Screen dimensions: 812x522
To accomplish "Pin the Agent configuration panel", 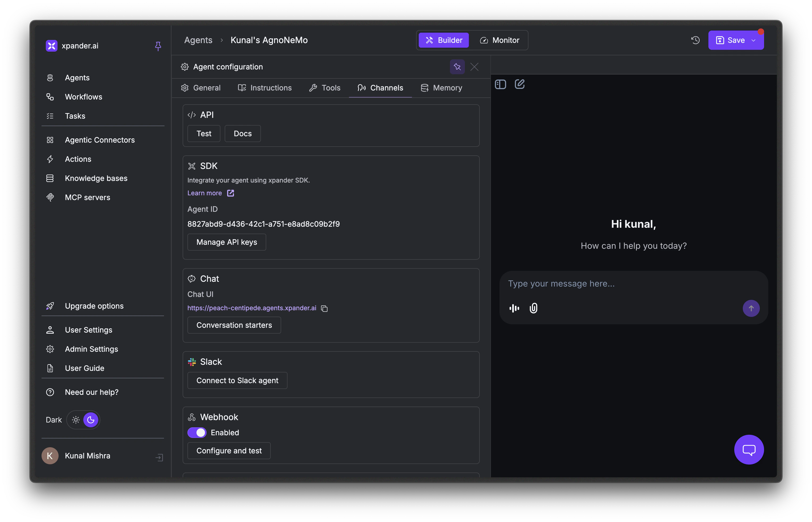I will pos(457,67).
